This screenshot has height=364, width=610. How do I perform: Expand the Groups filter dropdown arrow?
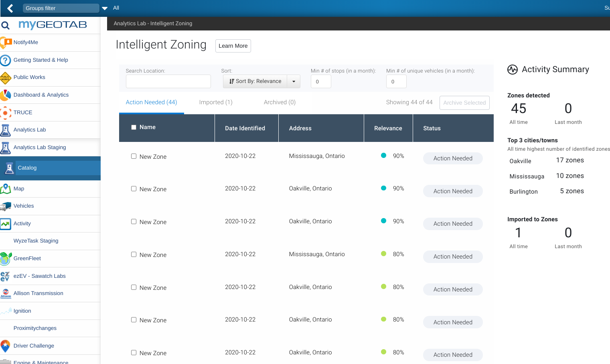105,8
